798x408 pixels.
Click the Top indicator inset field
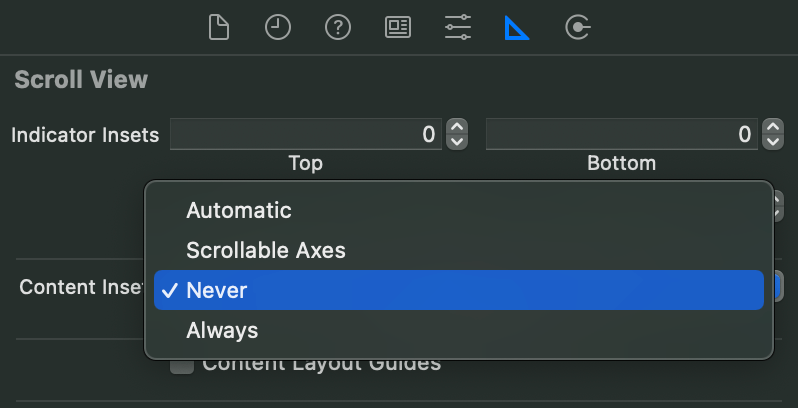[x=306, y=134]
